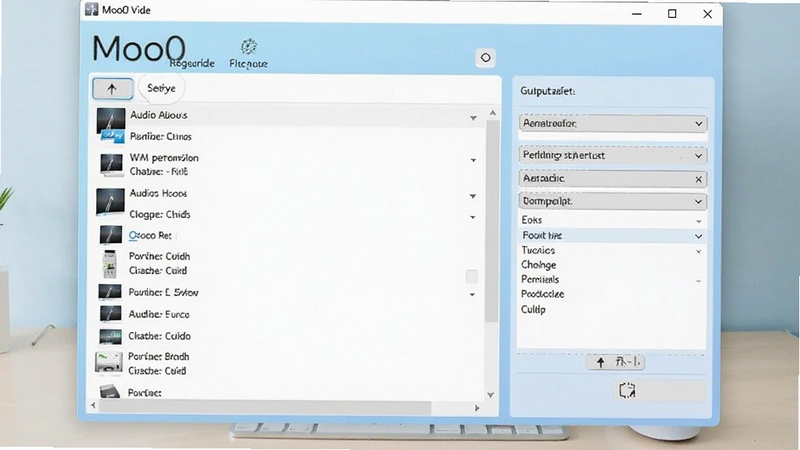Click the gear icon above Ftcnote

[248, 46]
